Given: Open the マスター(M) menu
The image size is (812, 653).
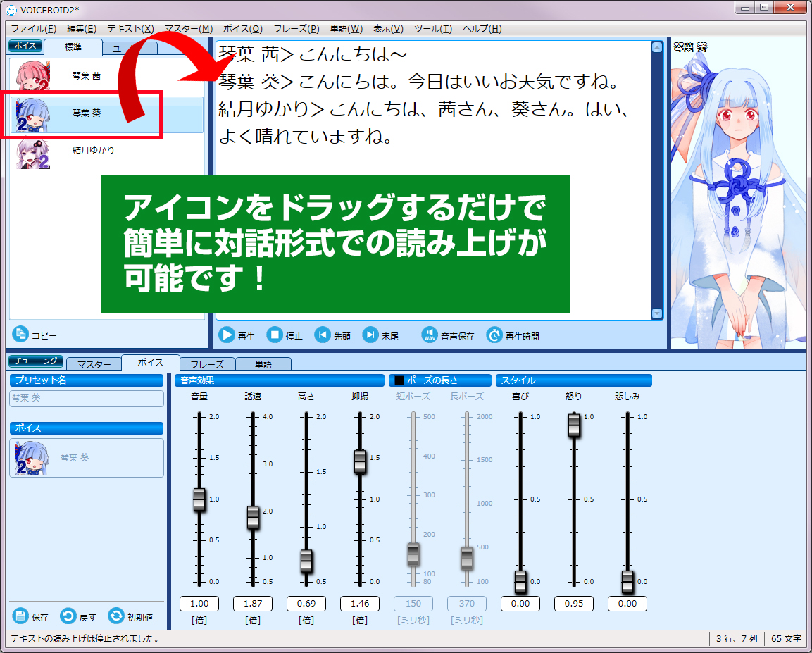Looking at the screenshot, I should [189, 29].
